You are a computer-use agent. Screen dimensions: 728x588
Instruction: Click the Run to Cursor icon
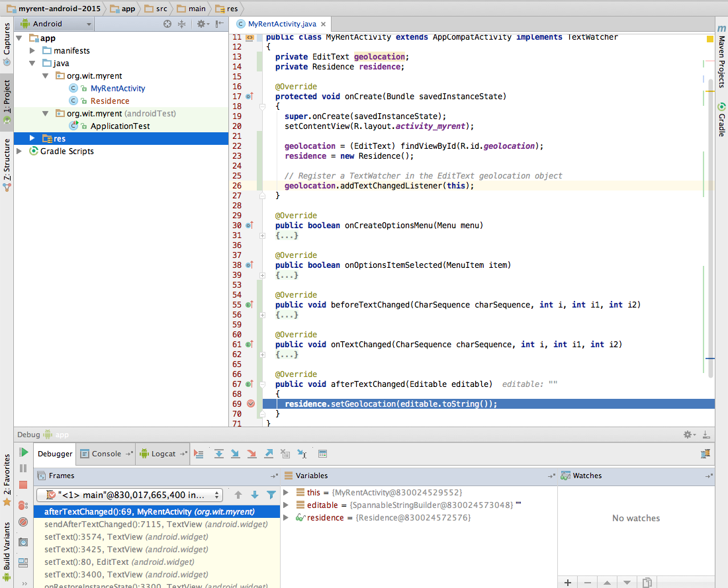(x=302, y=454)
